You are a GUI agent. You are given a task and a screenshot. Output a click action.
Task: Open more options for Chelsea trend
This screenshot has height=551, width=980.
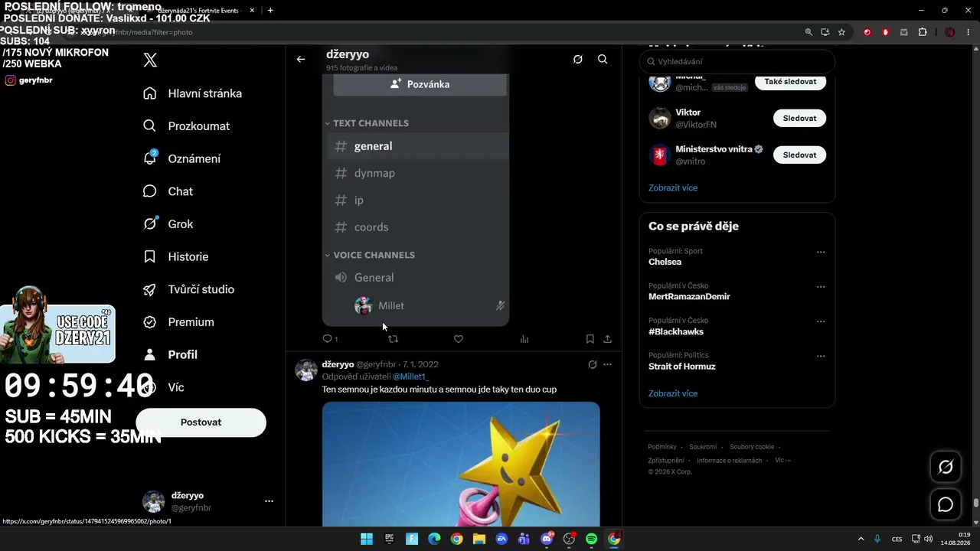point(821,252)
